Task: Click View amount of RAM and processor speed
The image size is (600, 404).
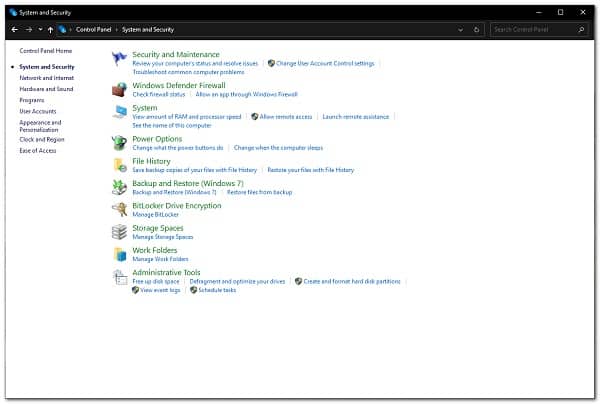Action: tap(187, 116)
